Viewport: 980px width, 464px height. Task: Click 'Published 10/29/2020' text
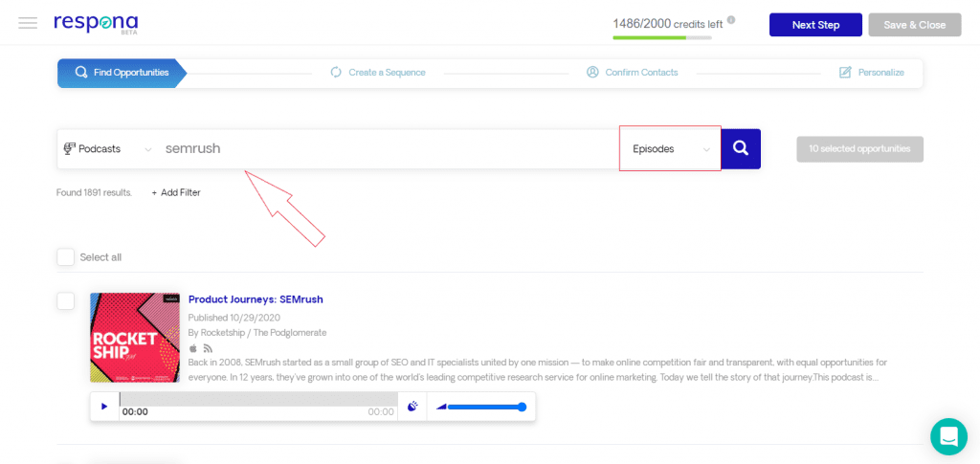(234, 318)
